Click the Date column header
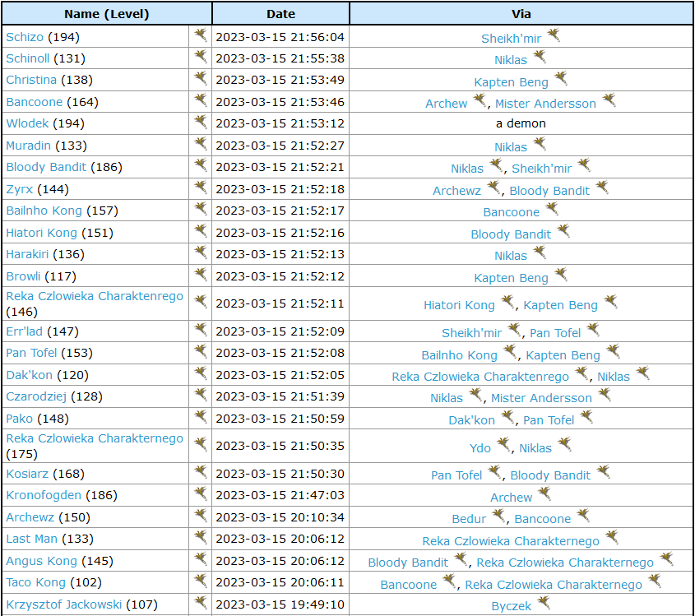 [x=280, y=13]
